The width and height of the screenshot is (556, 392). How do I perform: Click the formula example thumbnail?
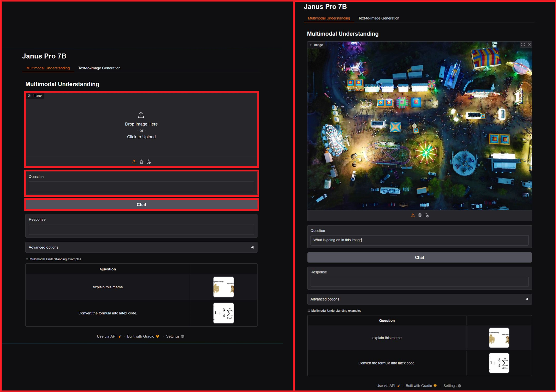(x=224, y=313)
